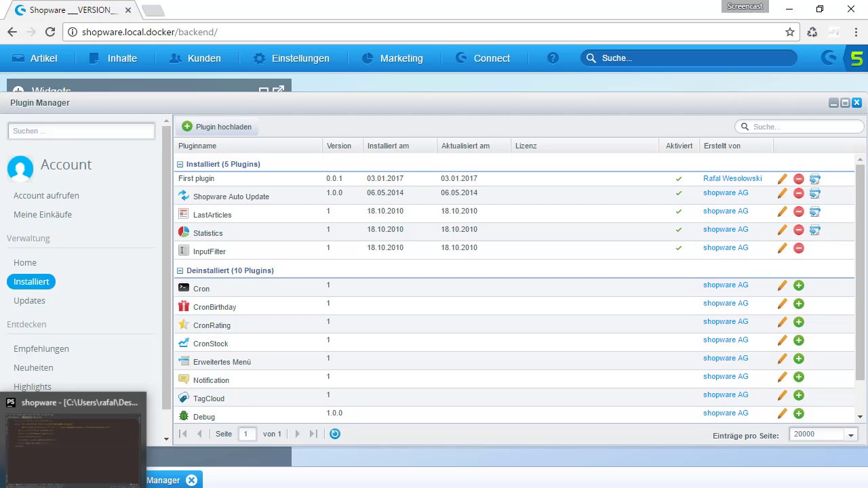Sort by Pluginname column header
This screenshot has width=868, height=488.
tap(248, 146)
